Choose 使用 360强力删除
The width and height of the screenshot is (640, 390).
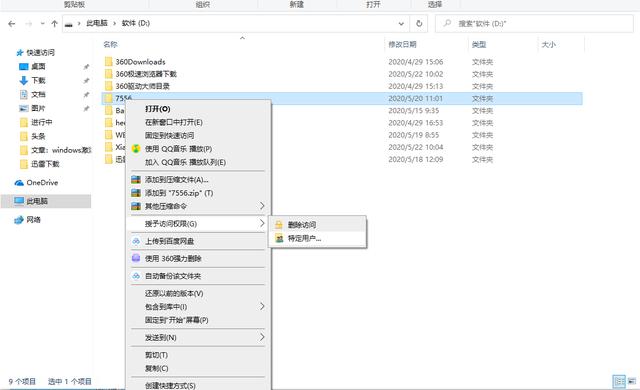click(173, 258)
